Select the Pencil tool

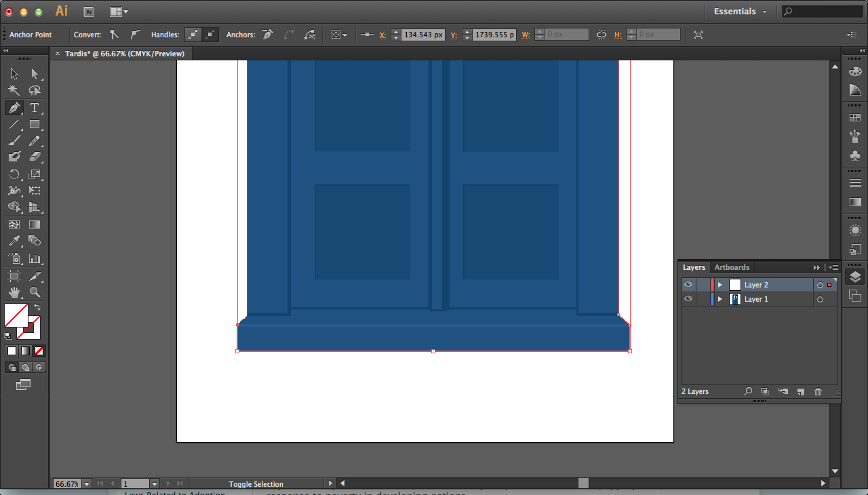[x=35, y=140]
